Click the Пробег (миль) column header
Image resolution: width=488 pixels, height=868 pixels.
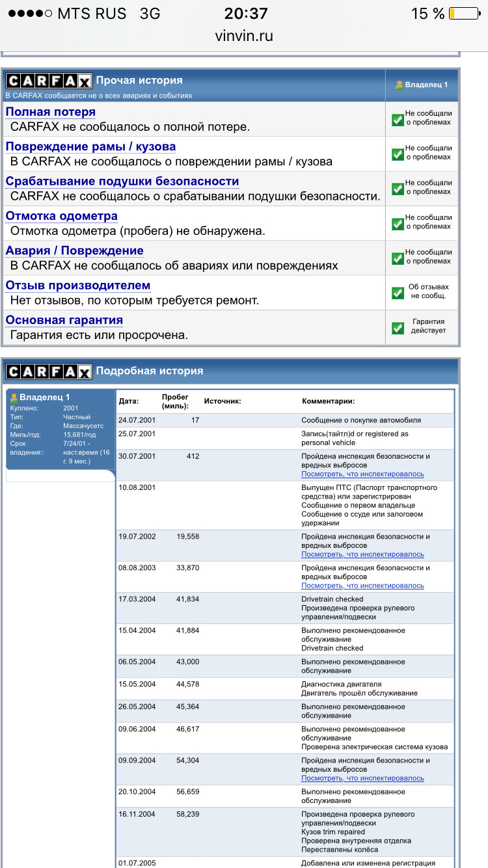coord(176,401)
